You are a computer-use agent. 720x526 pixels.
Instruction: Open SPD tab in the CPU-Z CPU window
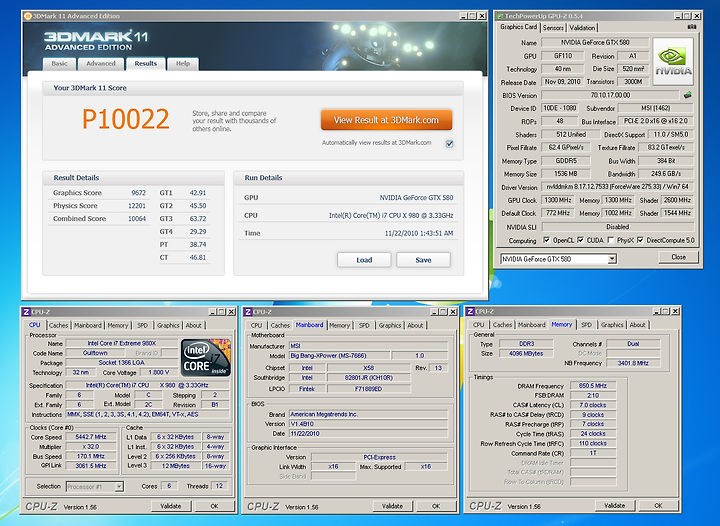coord(143,325)
